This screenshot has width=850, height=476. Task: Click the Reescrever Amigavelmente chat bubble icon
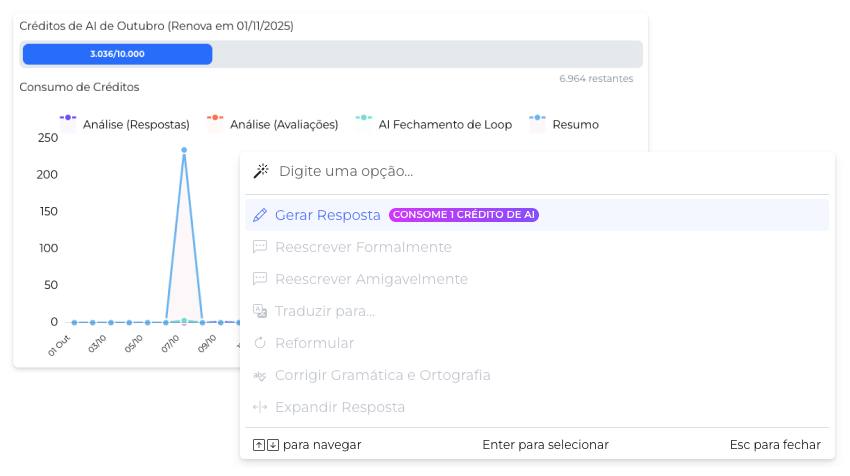[x=260, y=279]
